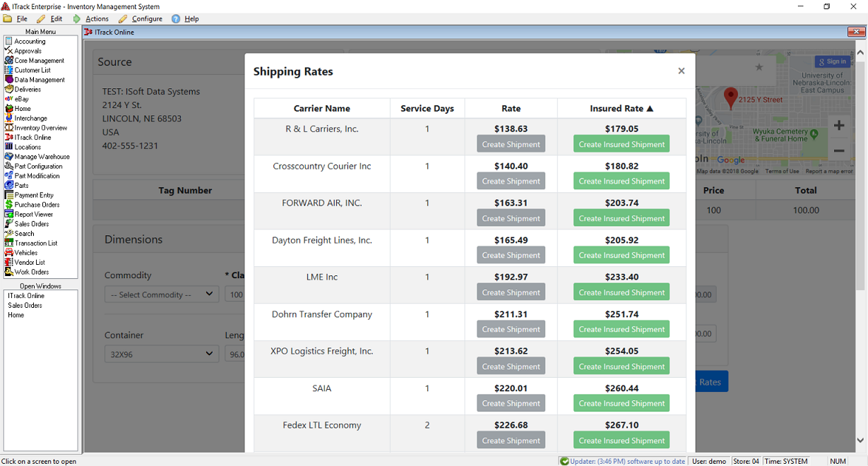Click the Purchase Orders icon
The image size is (868, 466).
(9, 205)
